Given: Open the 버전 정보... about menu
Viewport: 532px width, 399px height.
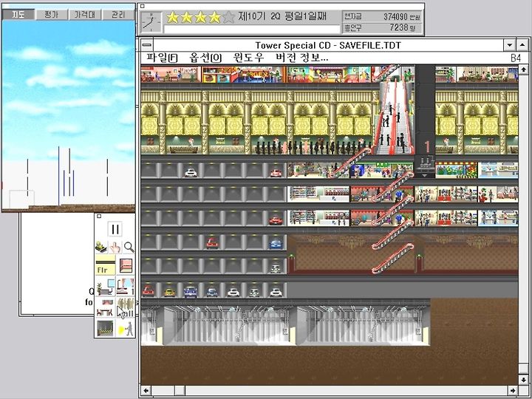Looking at the screenshot, I should [x=302, y=58].
